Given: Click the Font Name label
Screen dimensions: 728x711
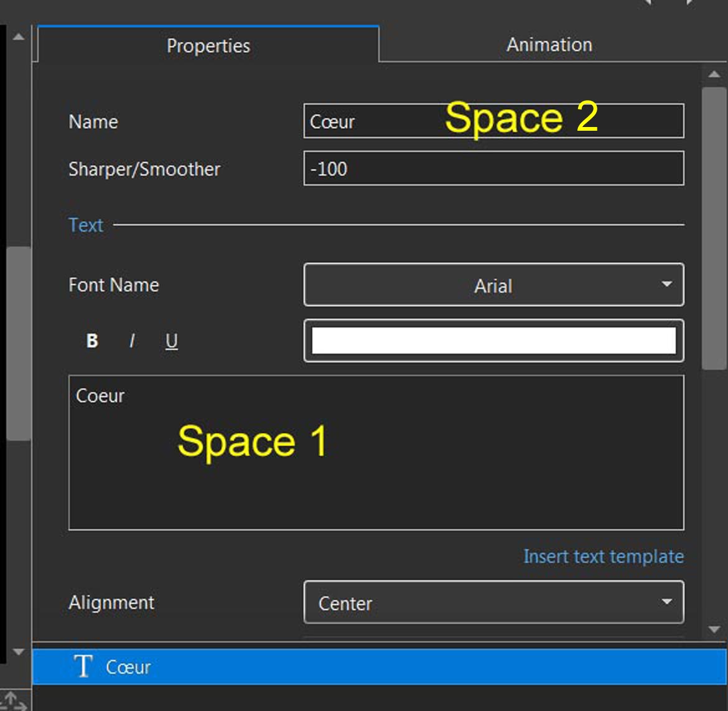Looking at the screenshot, I should click(114, 285).
